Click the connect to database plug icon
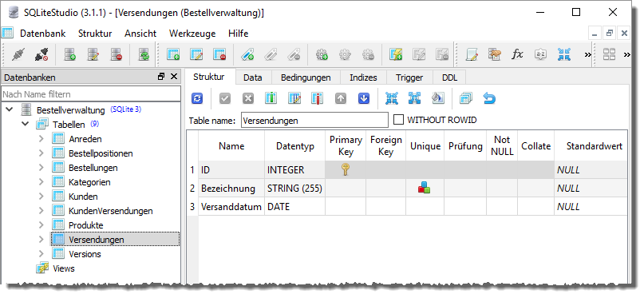This screenshot has height=298, width=644. [x=18, y=54]
